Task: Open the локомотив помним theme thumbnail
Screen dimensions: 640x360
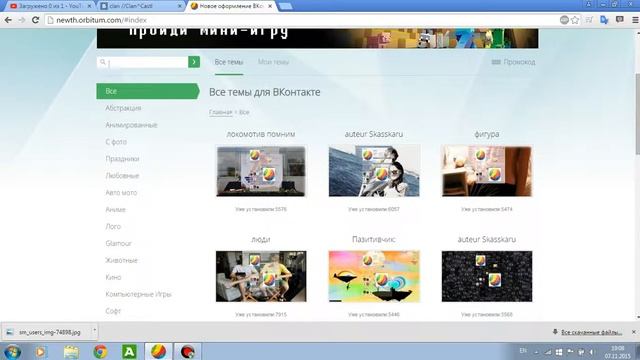Action: pos(261,171)
